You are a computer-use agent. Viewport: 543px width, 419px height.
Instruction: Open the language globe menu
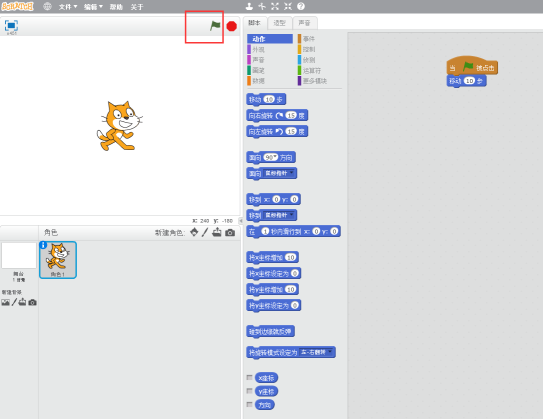coord(47,7)
